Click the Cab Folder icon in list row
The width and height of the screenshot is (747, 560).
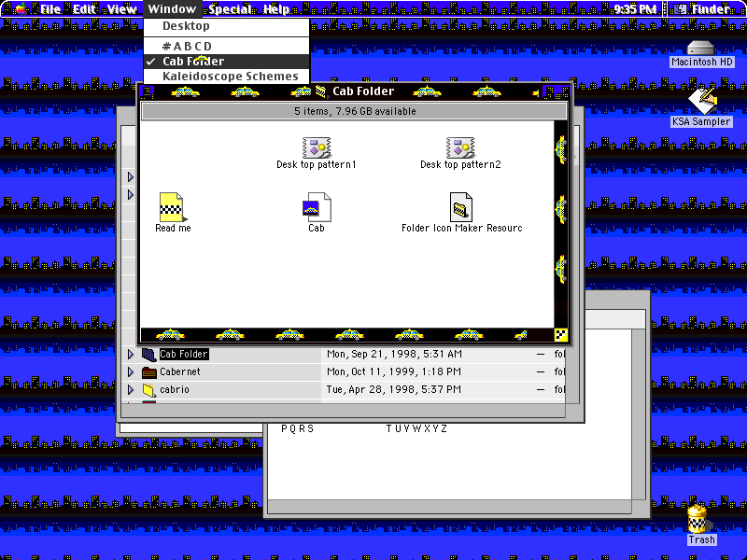click(149, 355)
